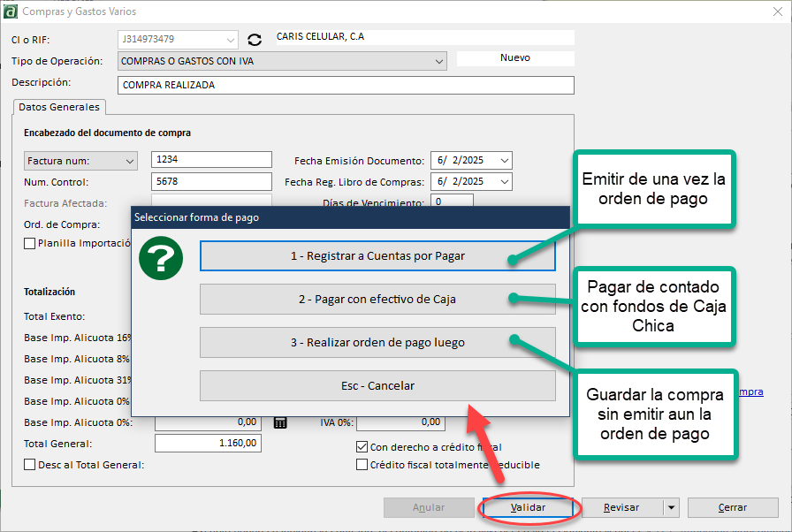Choose Registrar a Cuentas por Pagar
This screenshot has height=532, width=792.
click(x=377, y=256)
